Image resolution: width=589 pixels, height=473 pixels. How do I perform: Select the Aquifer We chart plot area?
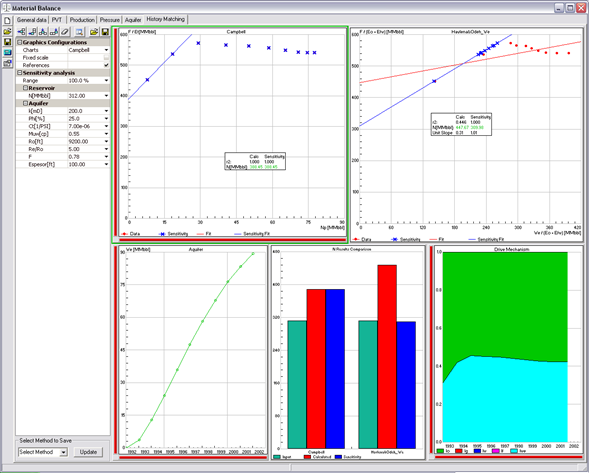pos(196,349)
